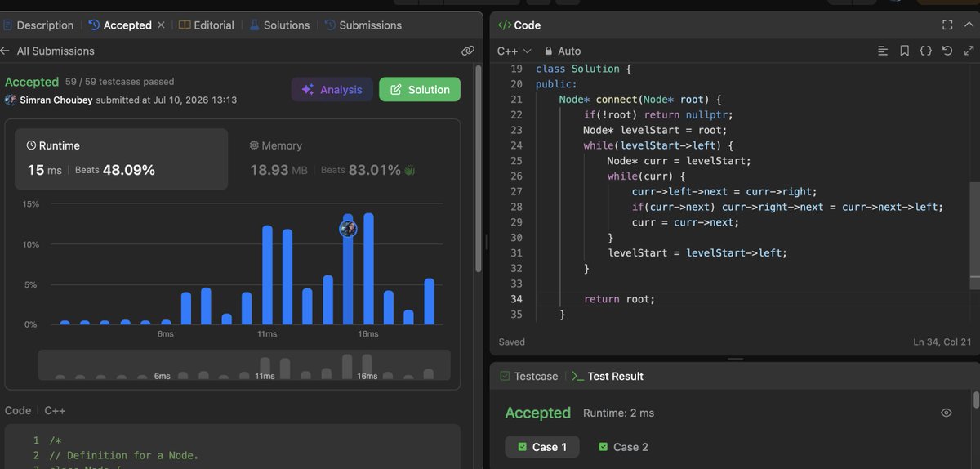
Task: Click the clapping hands icon beside 83.01%
Action: tap(410, 170)
